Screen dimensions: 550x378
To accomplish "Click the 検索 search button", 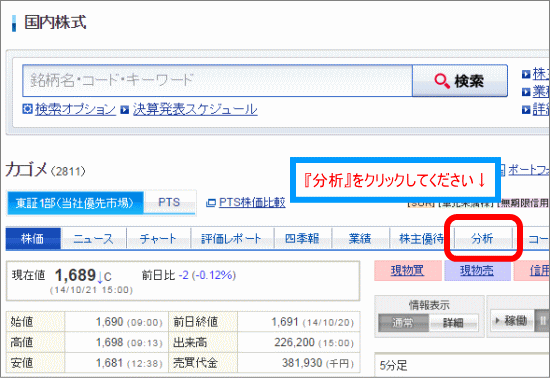I will pos(460,80).
